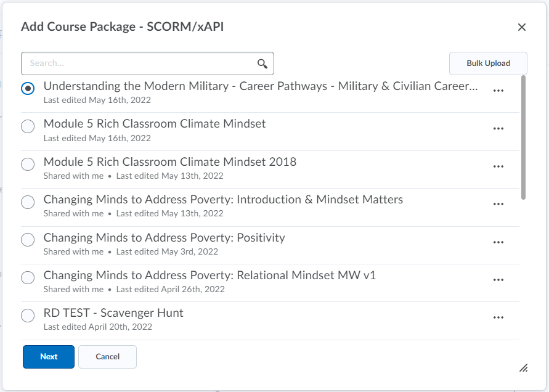549x392 pixels.
Task: Open options menu for Understanding the Modern Military
Action: click(498, 91)
